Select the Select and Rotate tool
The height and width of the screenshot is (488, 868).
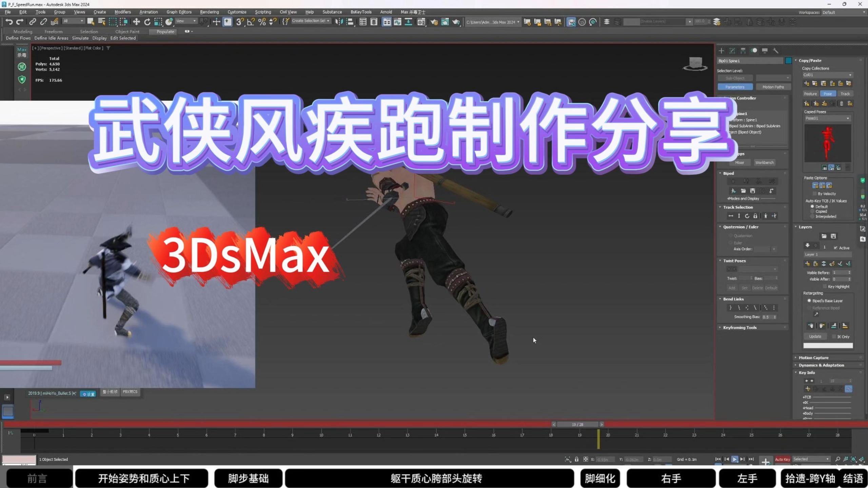click(x=147, y=22)
